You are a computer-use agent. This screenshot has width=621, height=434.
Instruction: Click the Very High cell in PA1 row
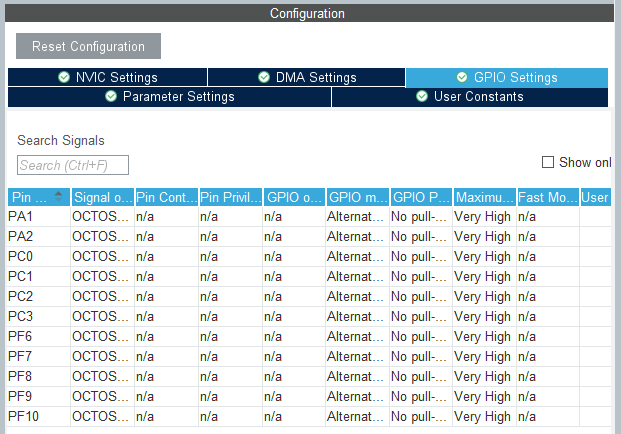[482, 217]
